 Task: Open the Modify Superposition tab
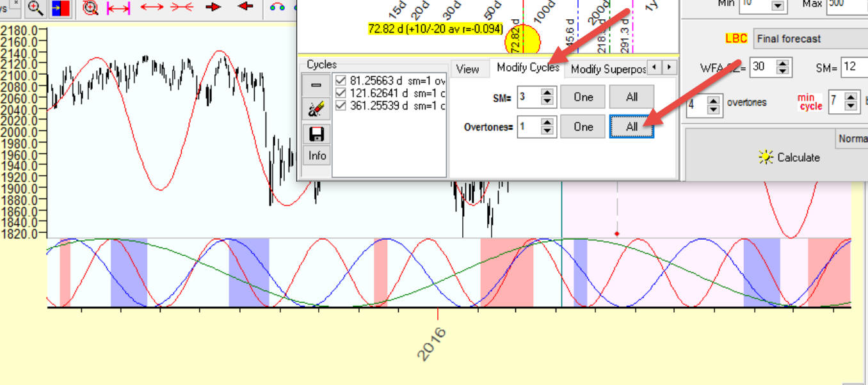point(607,69)
